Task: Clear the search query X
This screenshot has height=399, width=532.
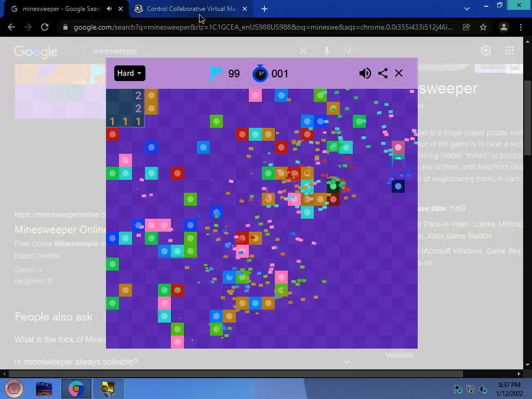Action: click(303, 51)
